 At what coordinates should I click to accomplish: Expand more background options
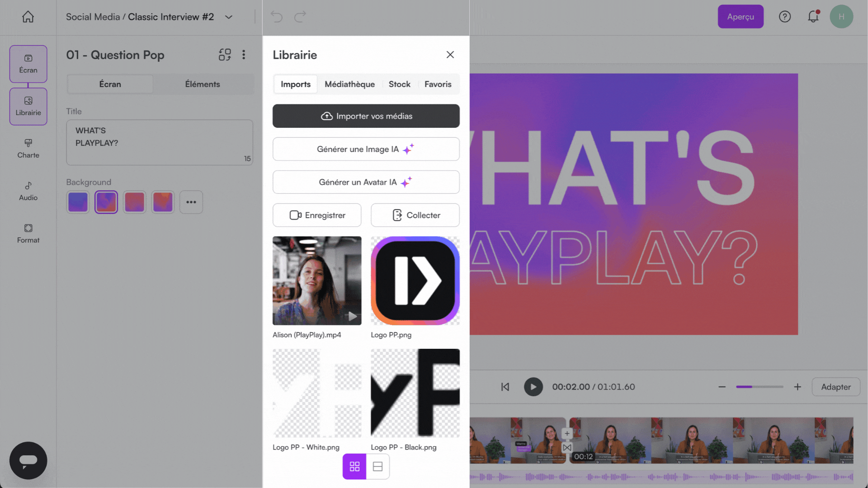pyautogui.click(x=191, y=202)
